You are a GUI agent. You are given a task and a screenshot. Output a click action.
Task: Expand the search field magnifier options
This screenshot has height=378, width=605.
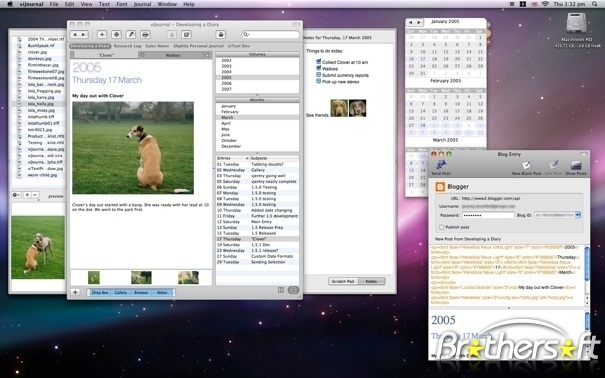coord(246,35)
